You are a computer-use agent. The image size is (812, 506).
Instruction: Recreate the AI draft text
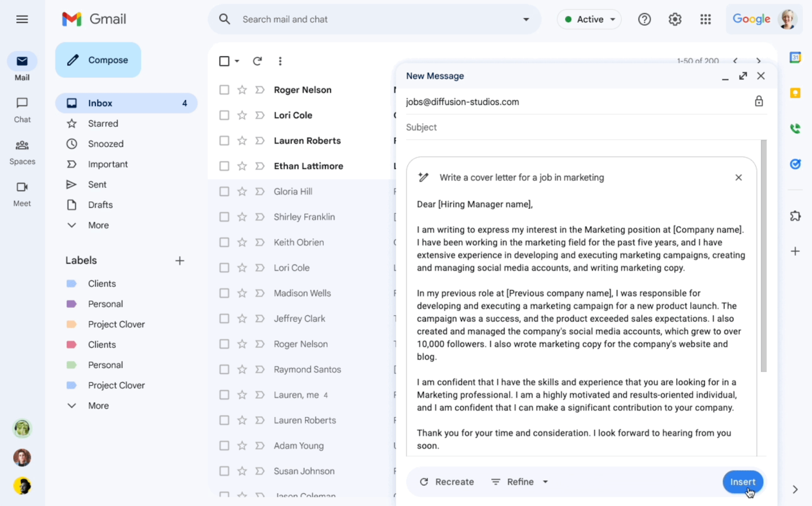tap(447, 482)
